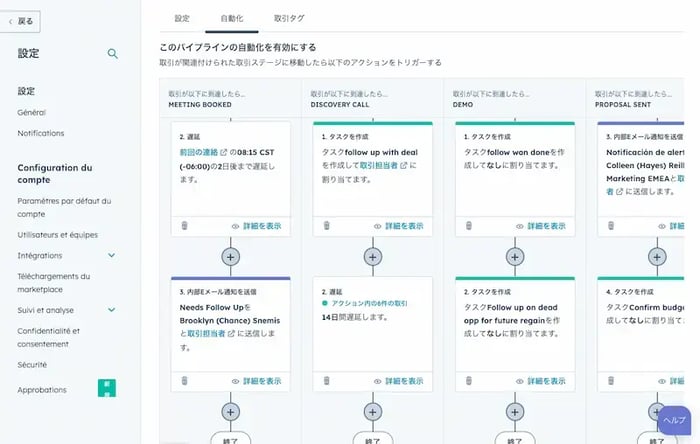Show details of Needs Follow Up card
This screenshot has height=444, width=700.
[256, 381]
